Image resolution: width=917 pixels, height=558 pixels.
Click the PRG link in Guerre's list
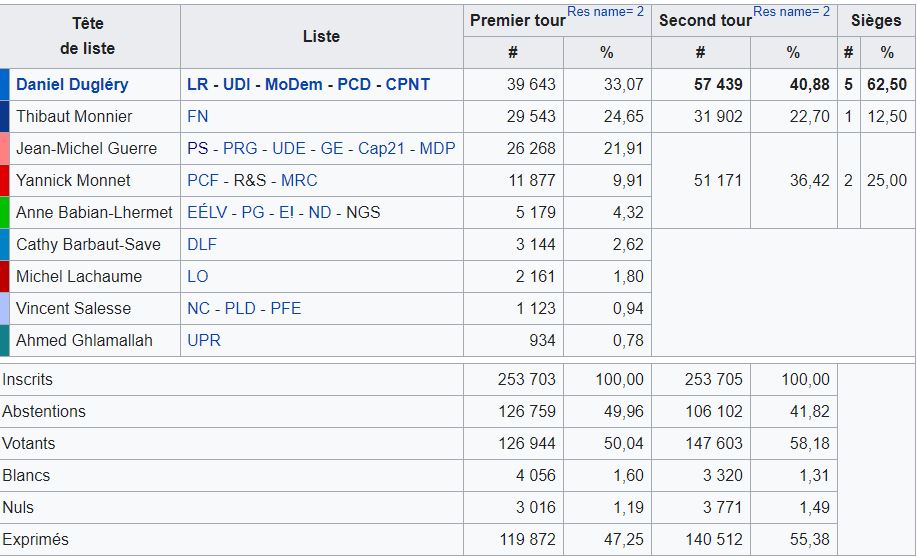240,149
